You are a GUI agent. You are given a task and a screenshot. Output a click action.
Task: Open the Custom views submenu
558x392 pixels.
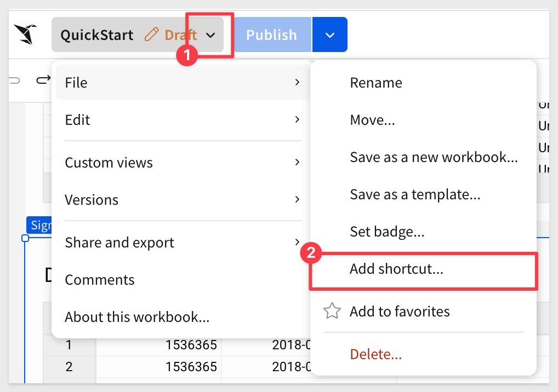(x=181, y=163)
